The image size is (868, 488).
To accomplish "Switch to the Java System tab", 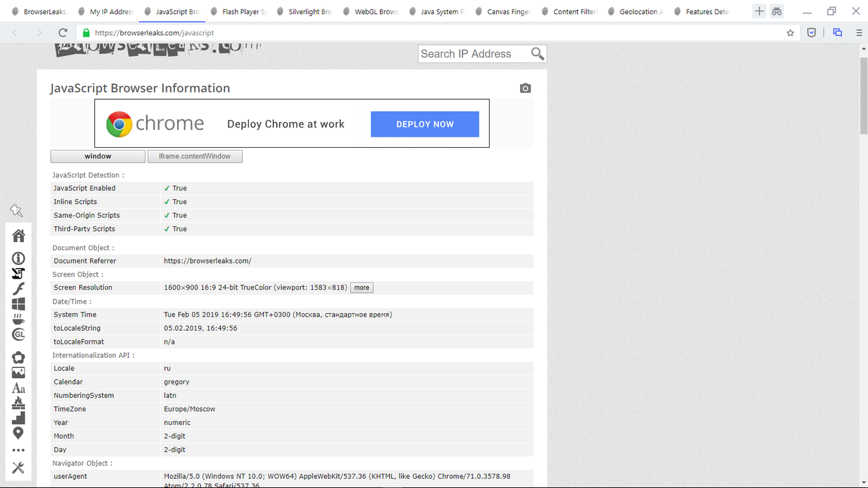I will [435, 12].
